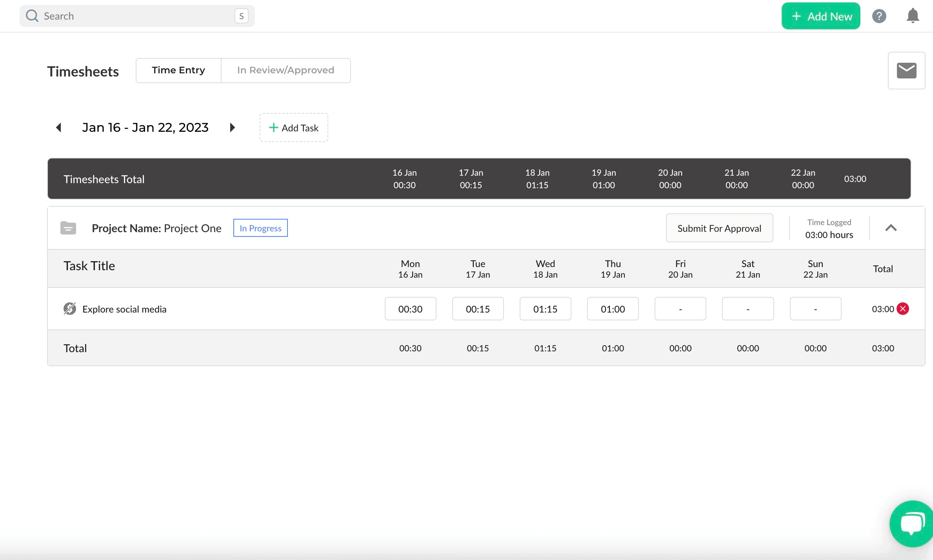Click the envelope email timesheet icon
Image resolution: width=933 pixels, height=560 pixels.
[x=906, y=71]
